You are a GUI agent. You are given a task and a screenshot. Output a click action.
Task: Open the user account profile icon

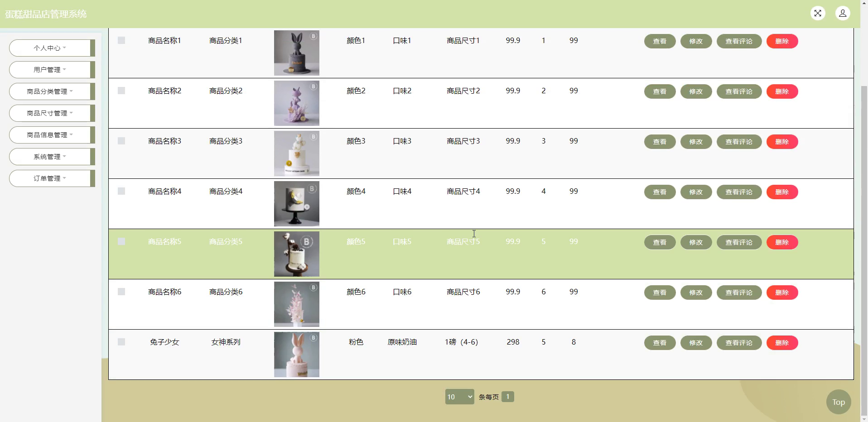pos(843,14)
